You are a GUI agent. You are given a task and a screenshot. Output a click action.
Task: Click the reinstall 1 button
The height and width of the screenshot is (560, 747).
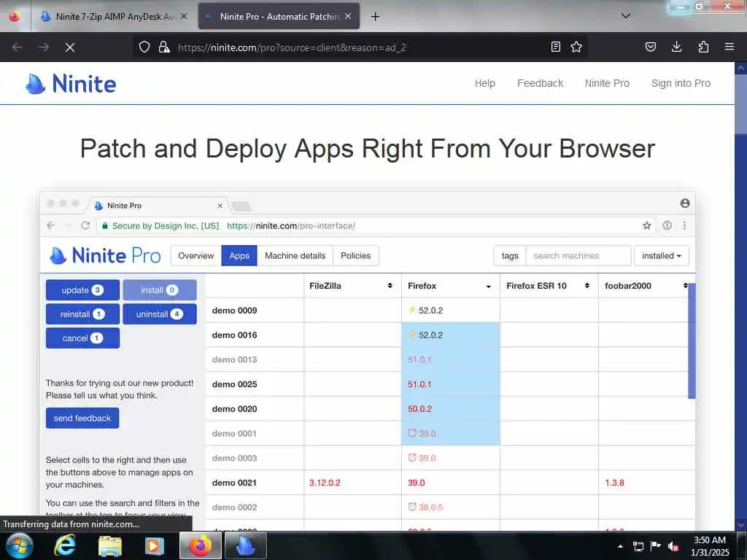82,314
